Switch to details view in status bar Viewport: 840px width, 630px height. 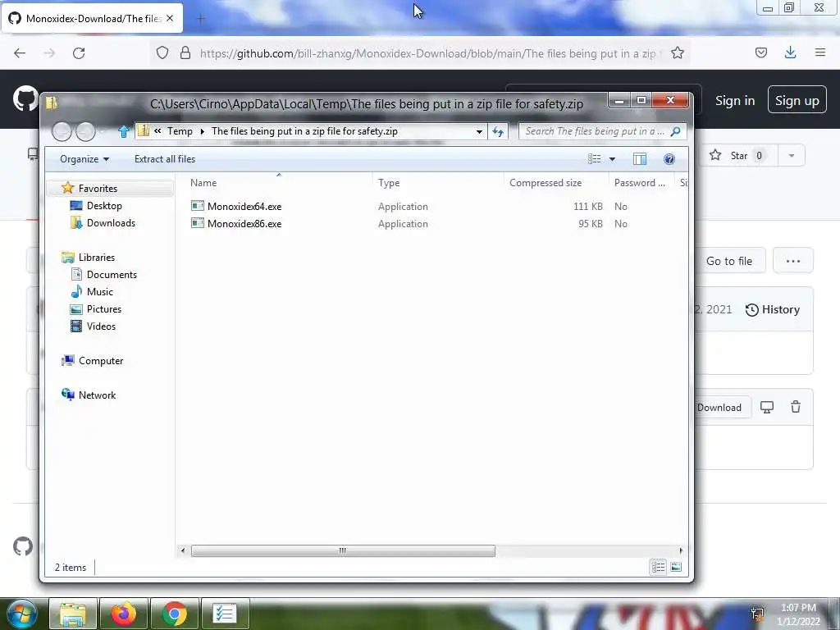(659, 567)
